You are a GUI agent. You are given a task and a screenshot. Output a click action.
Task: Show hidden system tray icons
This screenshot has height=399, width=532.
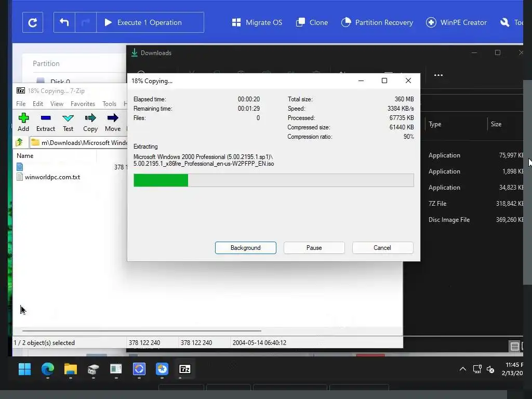(x=463, y=369)
